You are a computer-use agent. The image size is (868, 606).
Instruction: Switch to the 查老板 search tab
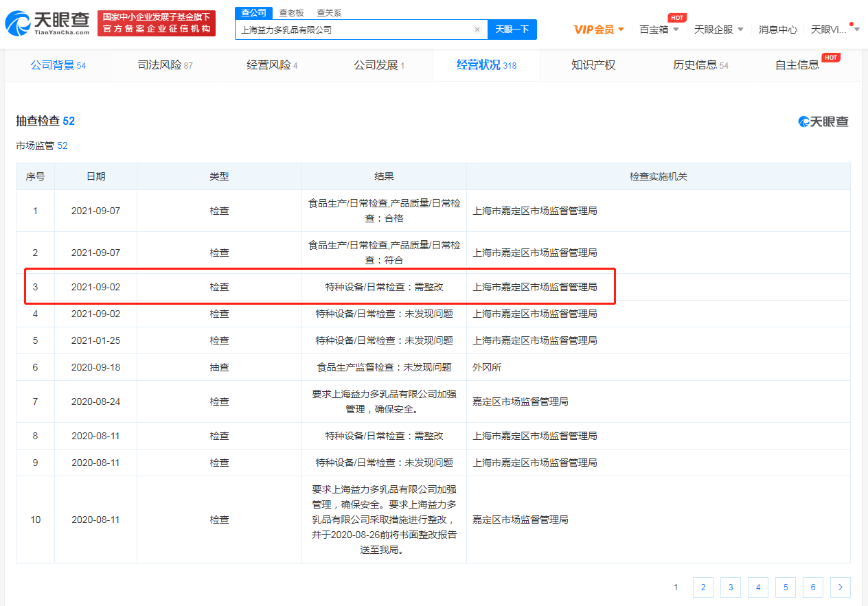291,13
